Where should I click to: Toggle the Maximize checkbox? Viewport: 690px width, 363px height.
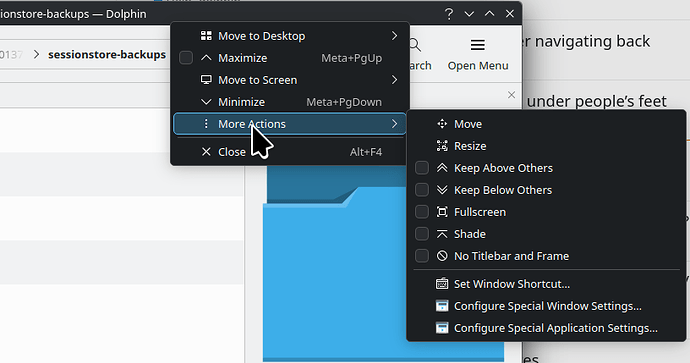186,58
